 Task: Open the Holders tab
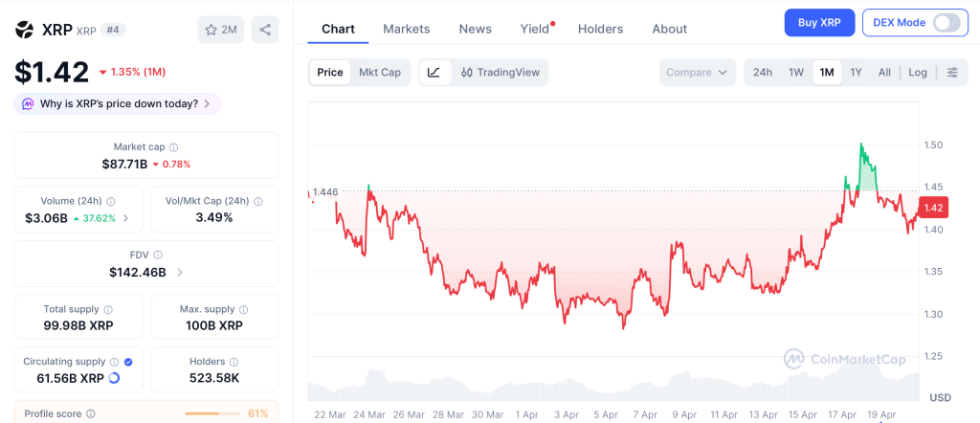600,29
